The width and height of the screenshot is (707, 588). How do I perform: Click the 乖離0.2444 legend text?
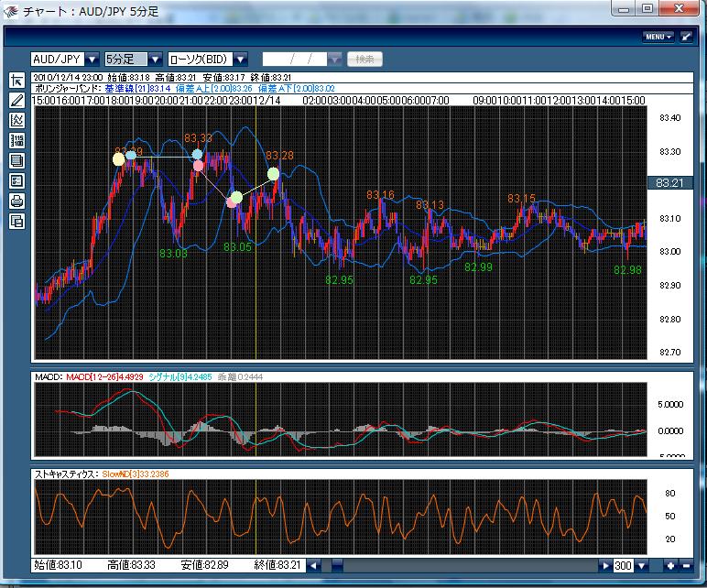coord(240,377)
